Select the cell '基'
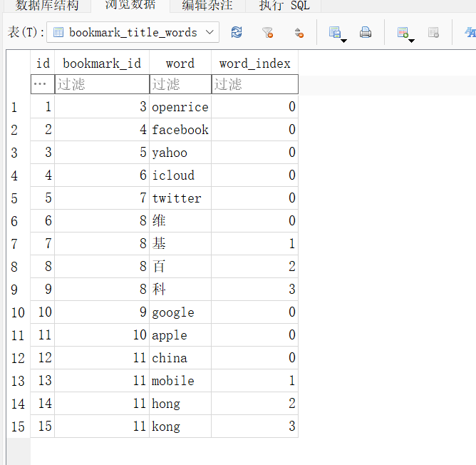This screenshot has width=476, height=465. click(180, 244)
